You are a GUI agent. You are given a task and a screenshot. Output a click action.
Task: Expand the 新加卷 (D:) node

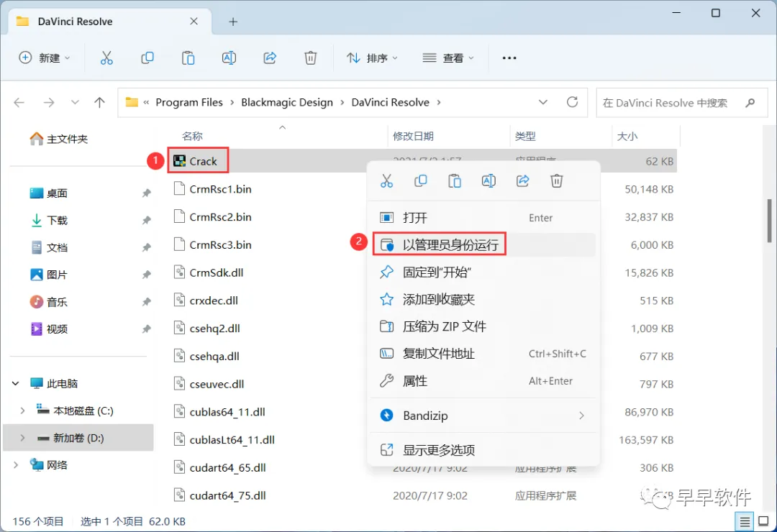coord(22,438)
